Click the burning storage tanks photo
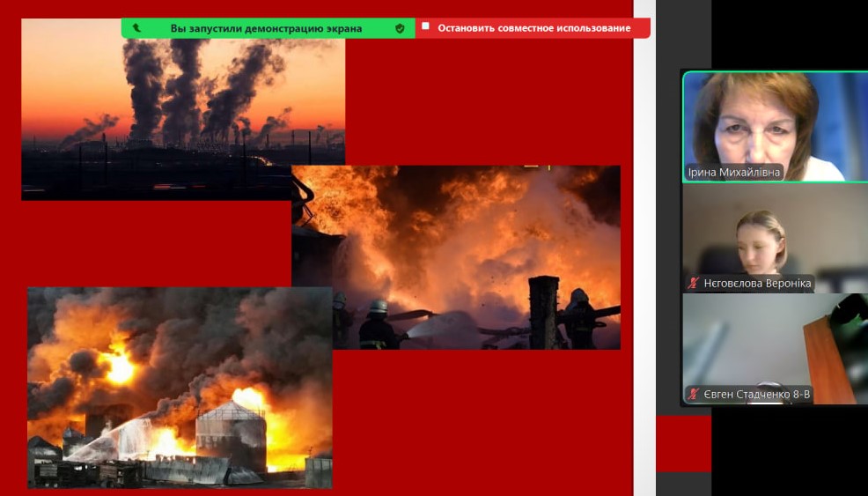Screen dimensions: 868x496 (x=180, y=388)
